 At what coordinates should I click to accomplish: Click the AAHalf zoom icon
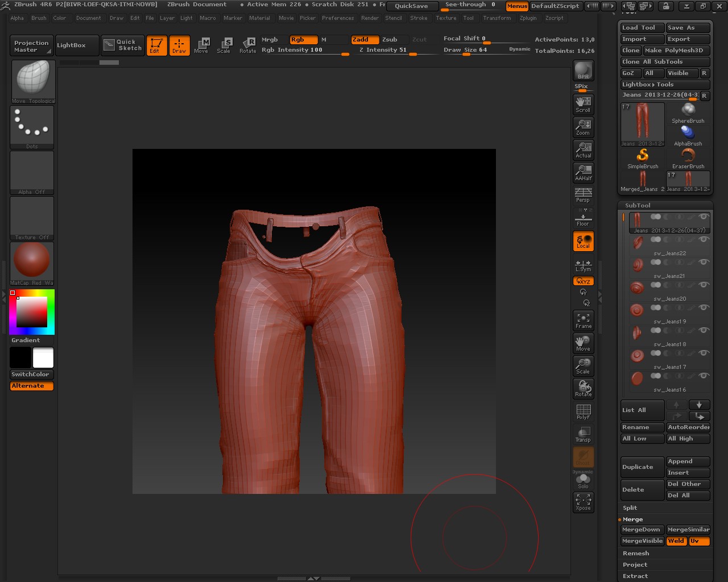583,172
